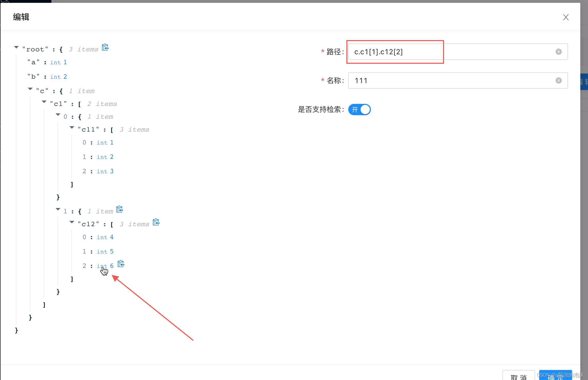
Task: Click on root level 'a: int 1' item
Action: 47,62
